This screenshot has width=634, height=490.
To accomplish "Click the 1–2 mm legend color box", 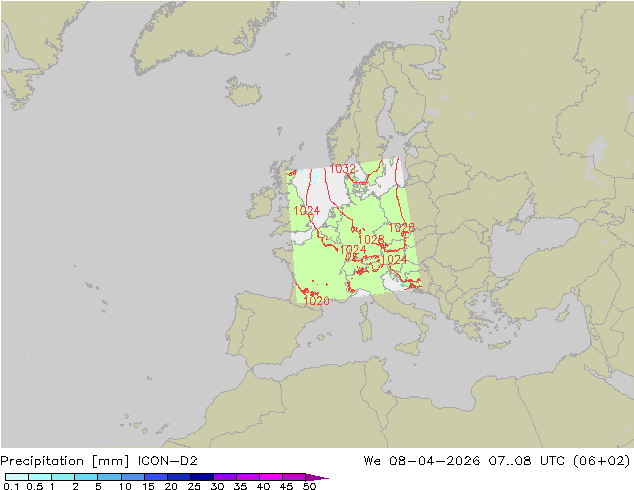I will 63,477.
